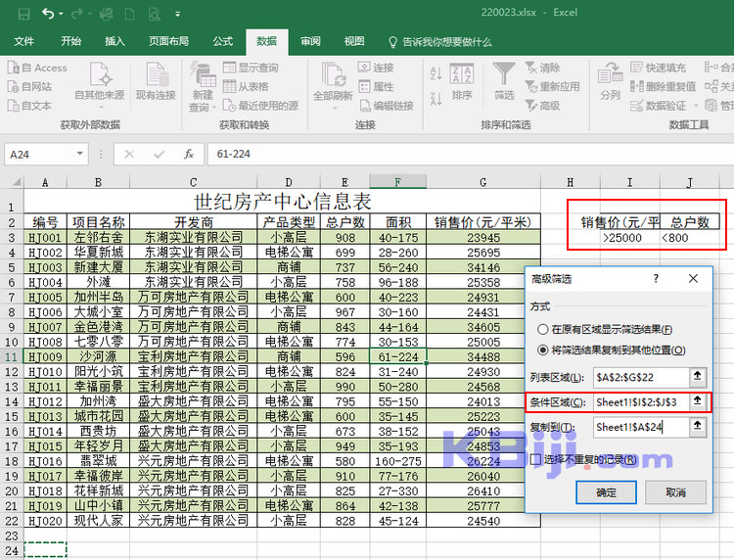
Task: Click Edit Links (编辑链接)
Action: [x=387, y=106]
